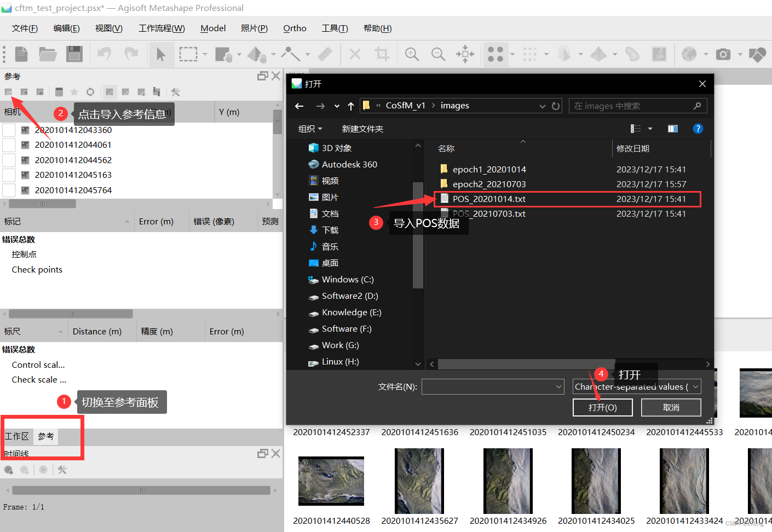Select the Rectangle selection tool
This screenshot has width=772, height=532.
(x=188, y=54)
